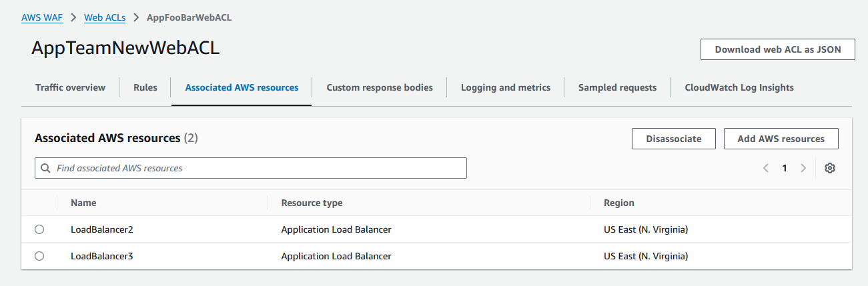Open the Rules tab
The width and height of the screenshot is (868, 286).
pyautogui.click(x=145, y=87)
